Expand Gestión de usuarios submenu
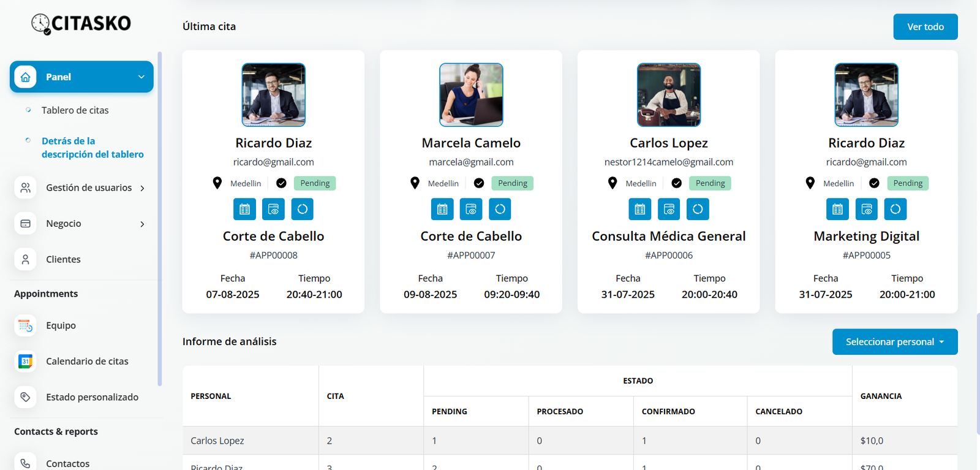Viewport: 980px width, 470px height. click(x=142, y=188)
